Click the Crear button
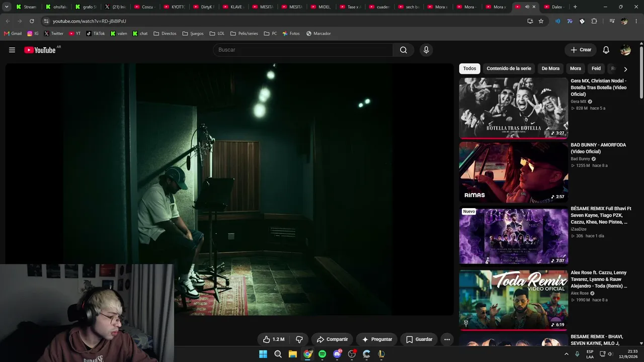The width and height of the screenshot is (644, 362). pyautogui.click(x=581, y=50)
